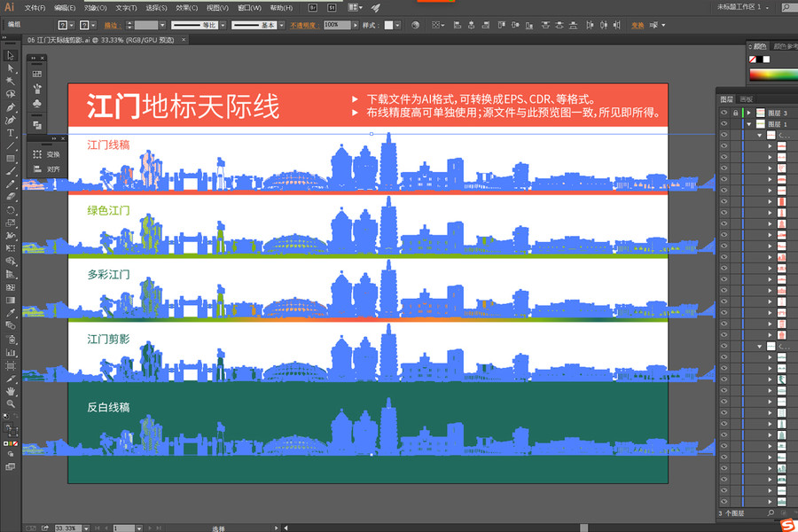798x532 pixels.
Task: Open 变换 panel from floating dock
Action: [47, 154]
